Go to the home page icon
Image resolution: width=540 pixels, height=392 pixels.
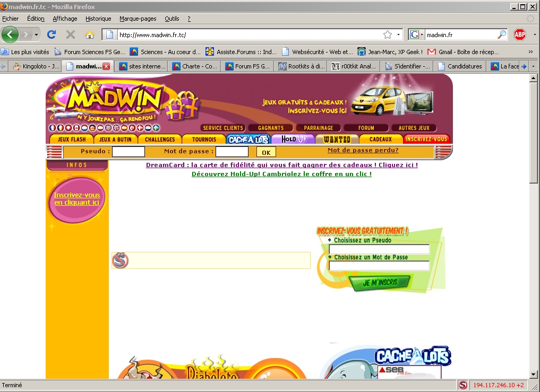click(x=90, y=34)
